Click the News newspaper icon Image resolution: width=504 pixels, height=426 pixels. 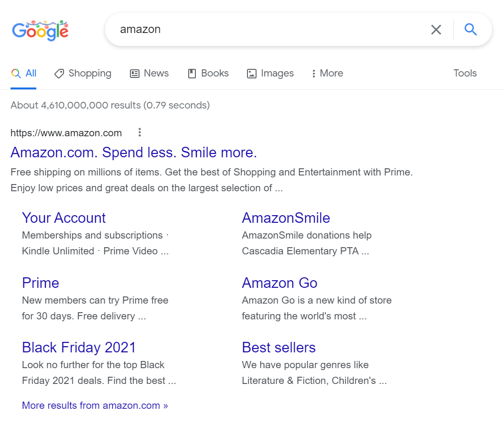134,74
